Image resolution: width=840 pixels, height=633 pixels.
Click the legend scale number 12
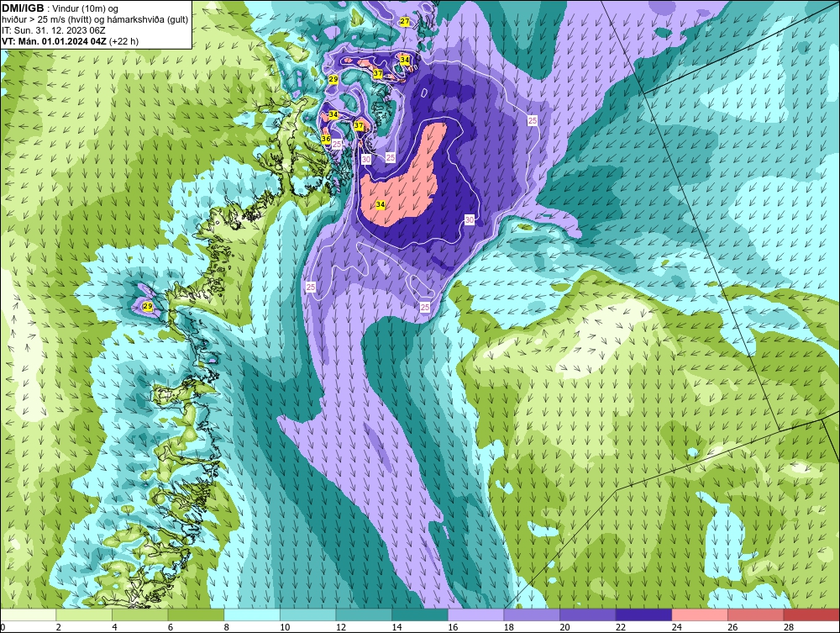[x=341, y=627]
